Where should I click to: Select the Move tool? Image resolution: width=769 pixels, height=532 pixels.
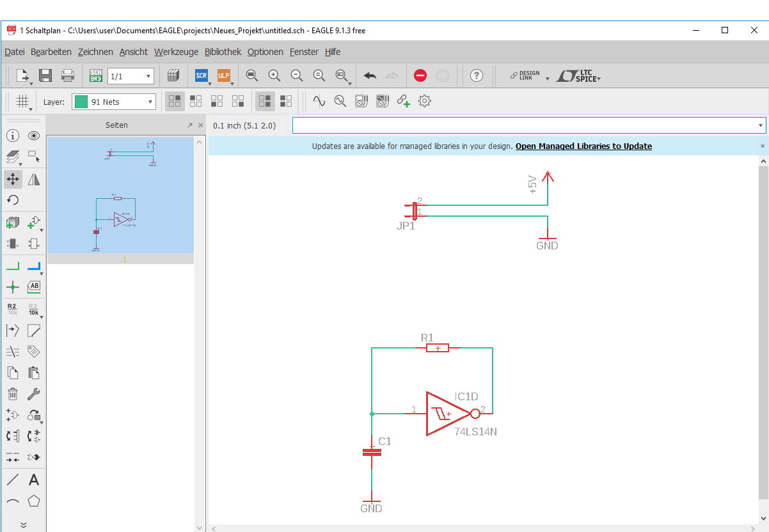tap(13, 179)
